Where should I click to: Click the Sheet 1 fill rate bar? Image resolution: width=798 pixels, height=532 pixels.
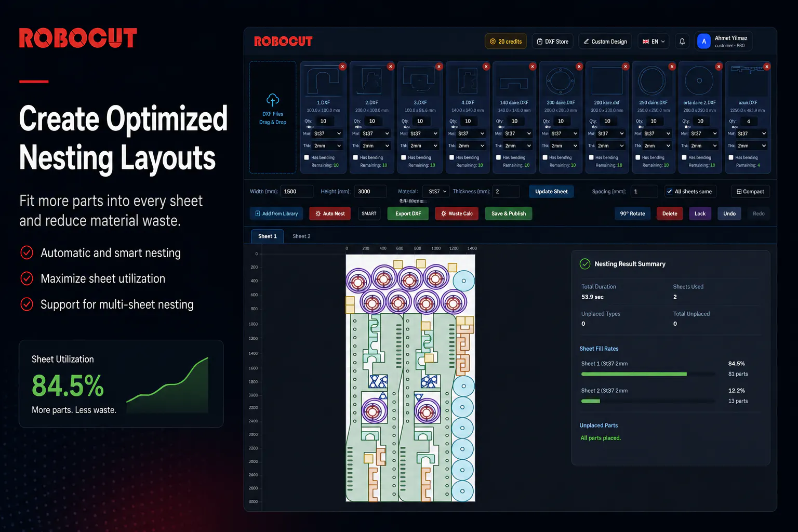click(648, 374)
